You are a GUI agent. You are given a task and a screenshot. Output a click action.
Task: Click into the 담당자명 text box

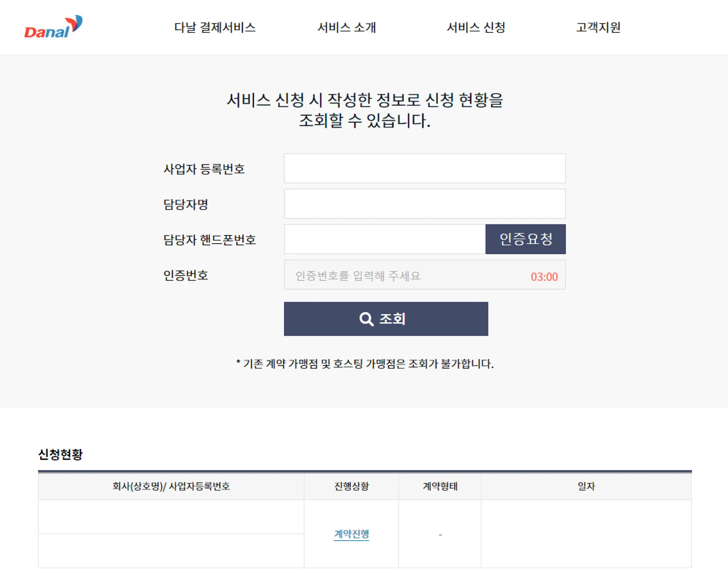pos(424,204)
